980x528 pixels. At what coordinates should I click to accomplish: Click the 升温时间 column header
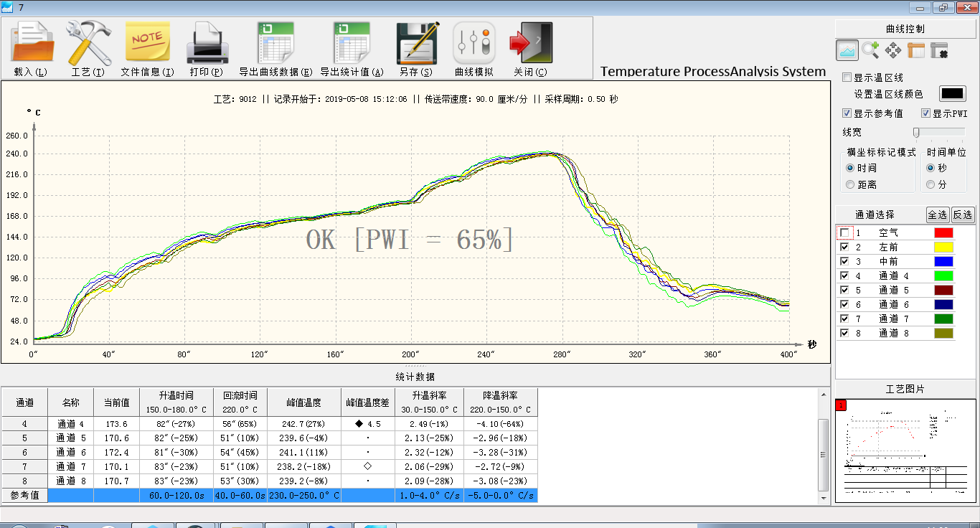pos(176,402)
